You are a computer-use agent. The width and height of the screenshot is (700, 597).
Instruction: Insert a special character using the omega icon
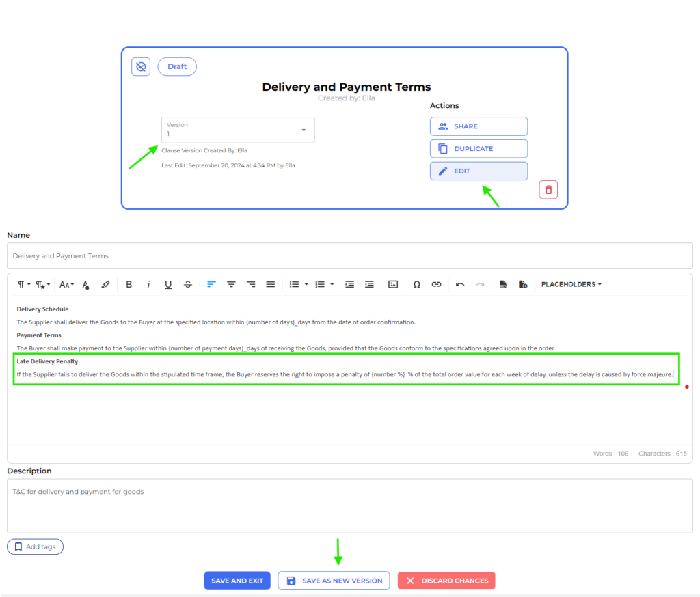click(416, 284)
